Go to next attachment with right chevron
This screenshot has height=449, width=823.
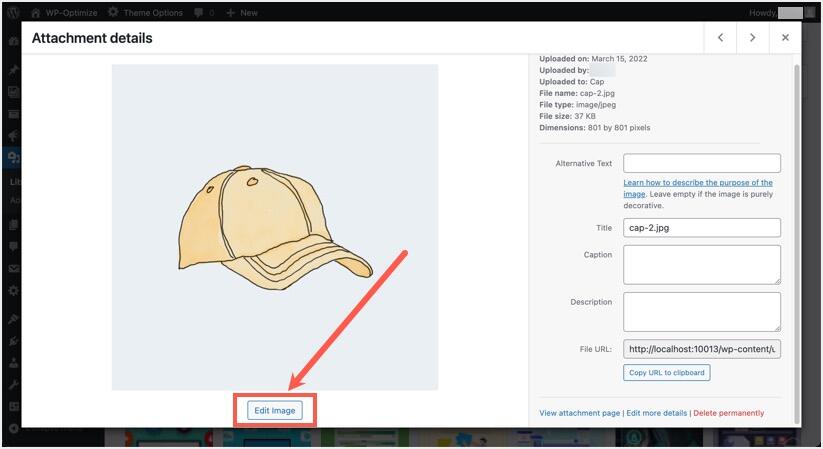[752, 37]
